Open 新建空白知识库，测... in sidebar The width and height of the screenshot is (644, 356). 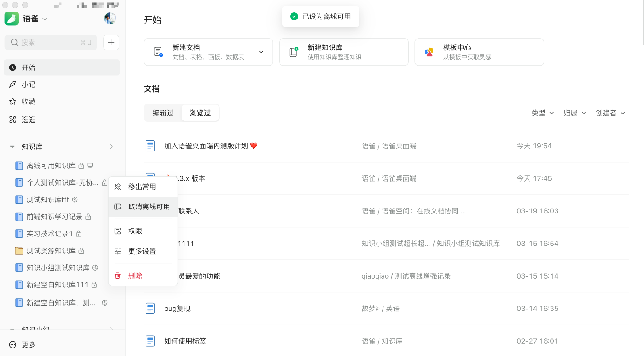point(62,303)
